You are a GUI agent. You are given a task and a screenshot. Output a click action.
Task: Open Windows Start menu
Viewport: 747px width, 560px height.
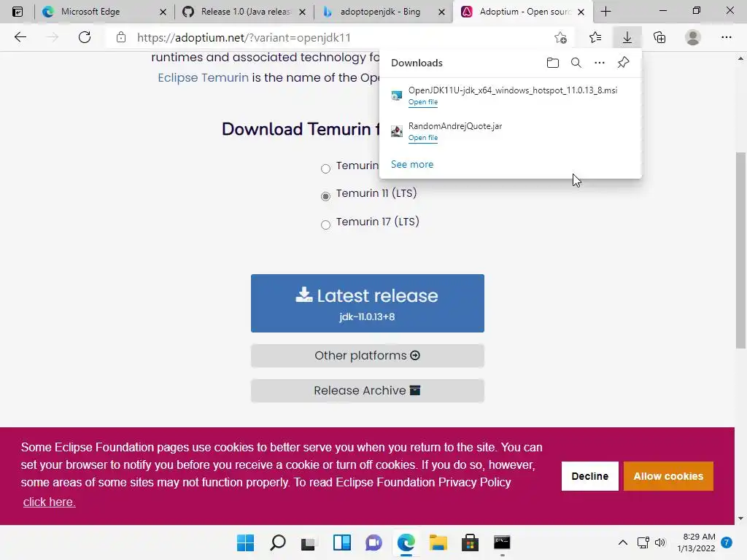click(245, 542)
